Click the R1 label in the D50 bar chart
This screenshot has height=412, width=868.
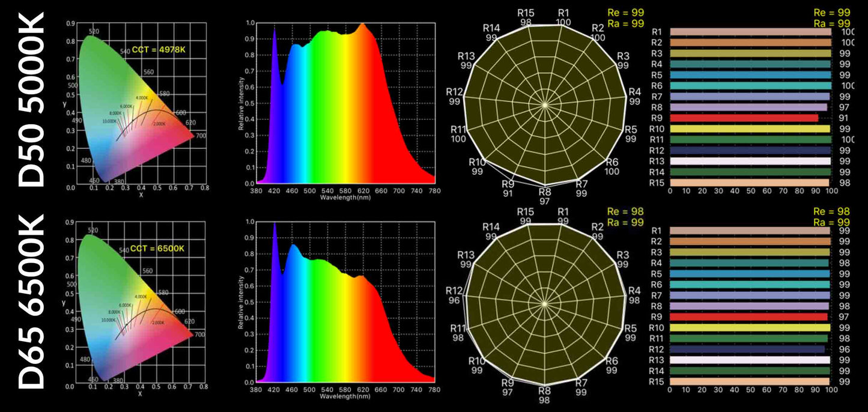tap(657, 32)
